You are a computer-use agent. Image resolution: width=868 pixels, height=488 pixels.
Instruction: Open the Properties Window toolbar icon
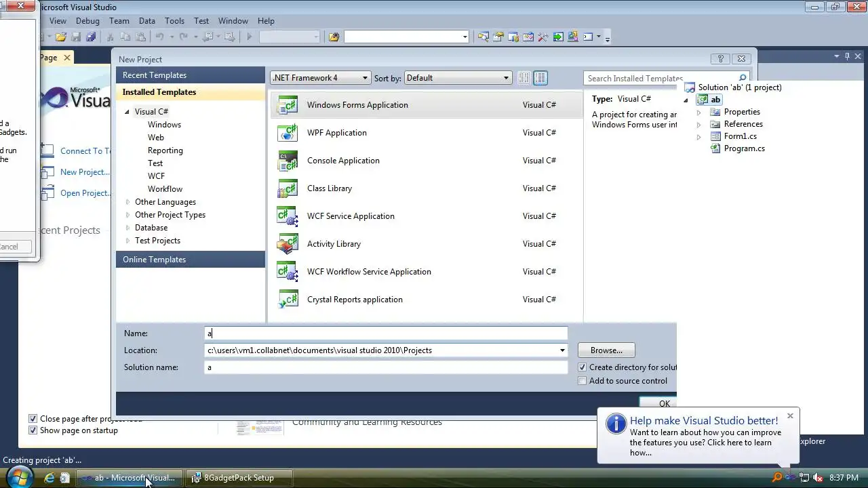click(x=498, y=37)
